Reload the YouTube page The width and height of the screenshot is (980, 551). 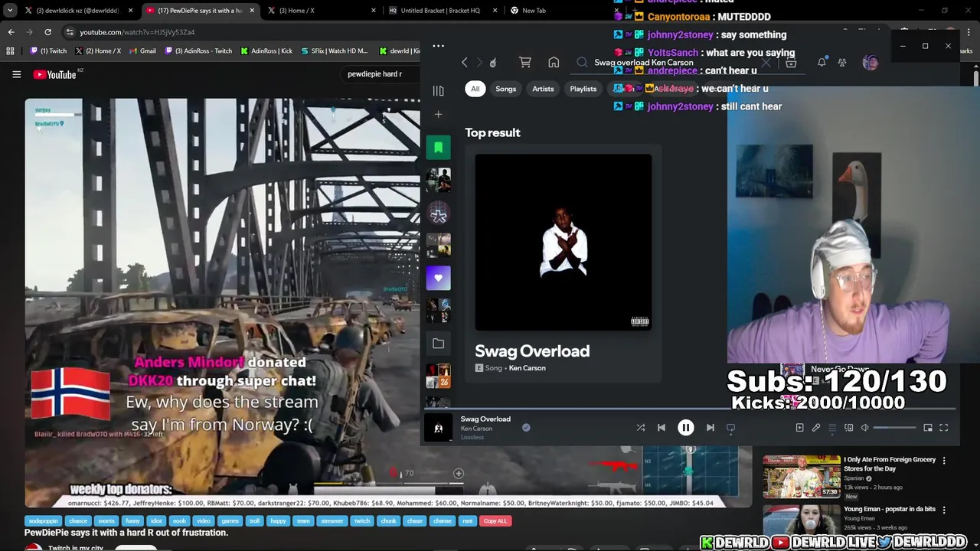click(x=47, y=32)
